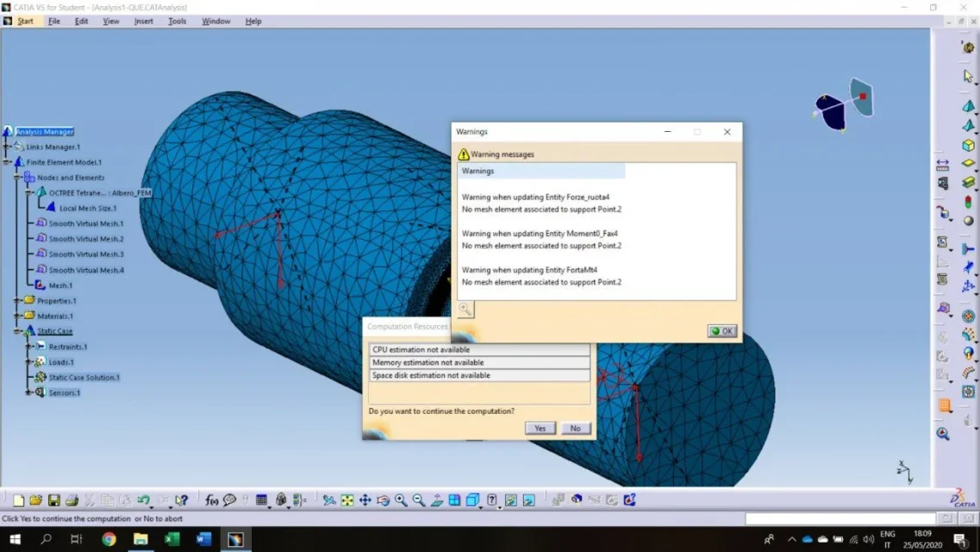
Task: Select the Rotate view tool
Action: pos(384,500)
